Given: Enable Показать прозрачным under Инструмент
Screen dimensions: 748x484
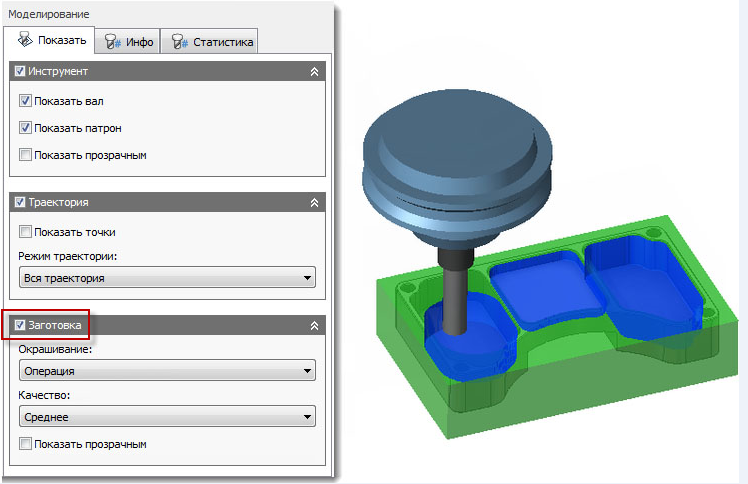Looking at the screenshot, I should tap(25, 154).
